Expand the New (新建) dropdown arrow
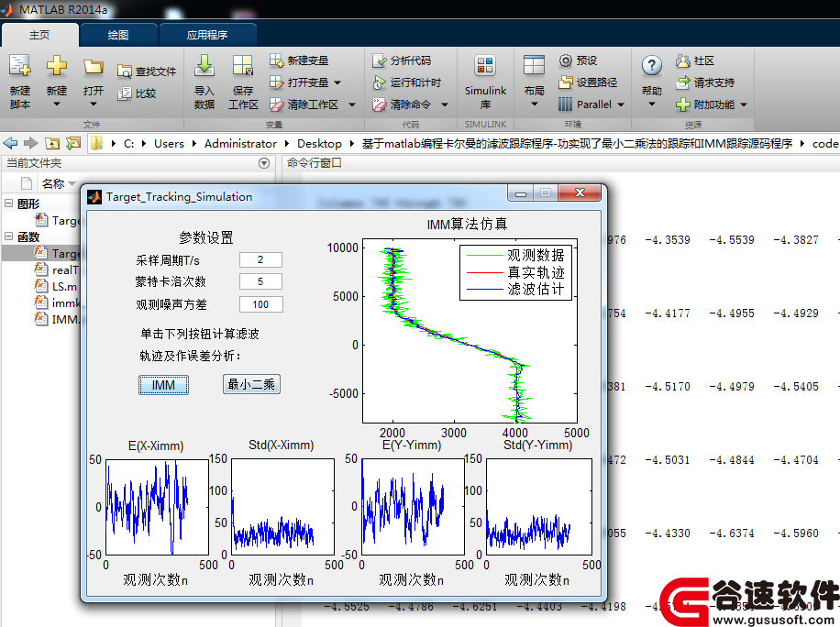 tap(56, 104)
